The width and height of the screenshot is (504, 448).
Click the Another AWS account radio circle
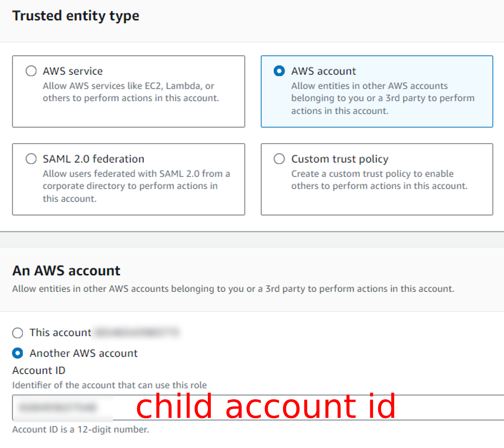point(18,353)
